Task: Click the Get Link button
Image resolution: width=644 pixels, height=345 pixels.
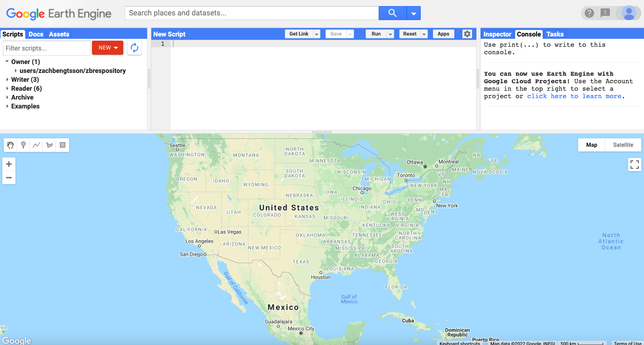Action: pyautogui.click(x=299, y=34)
